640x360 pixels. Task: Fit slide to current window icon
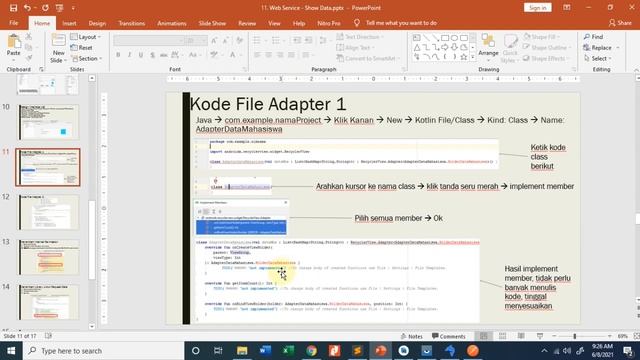click(636, 336)
